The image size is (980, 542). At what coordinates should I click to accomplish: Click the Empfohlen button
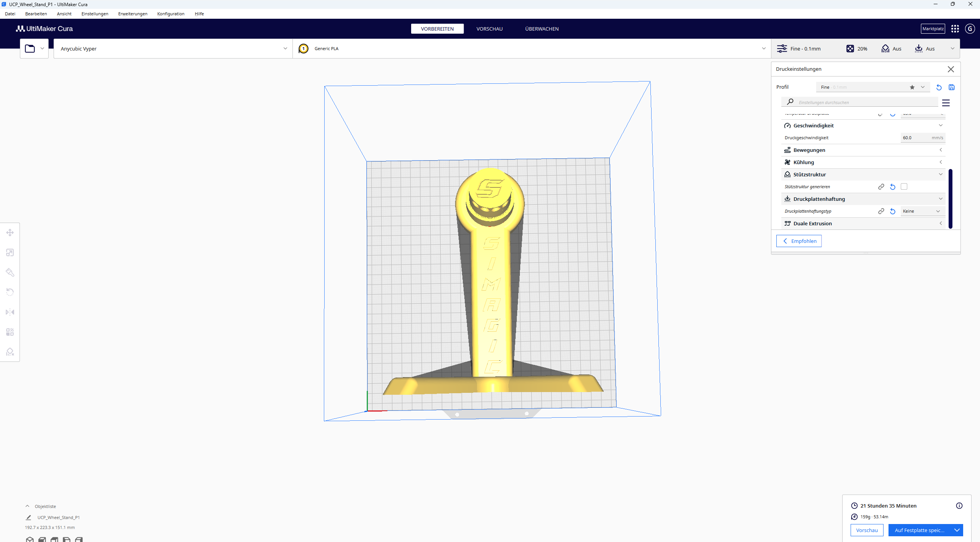(x=799, y=241)
